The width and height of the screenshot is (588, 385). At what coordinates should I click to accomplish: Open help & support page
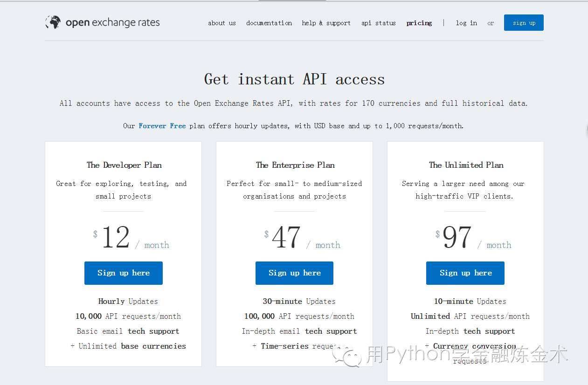tap(326, 23)
